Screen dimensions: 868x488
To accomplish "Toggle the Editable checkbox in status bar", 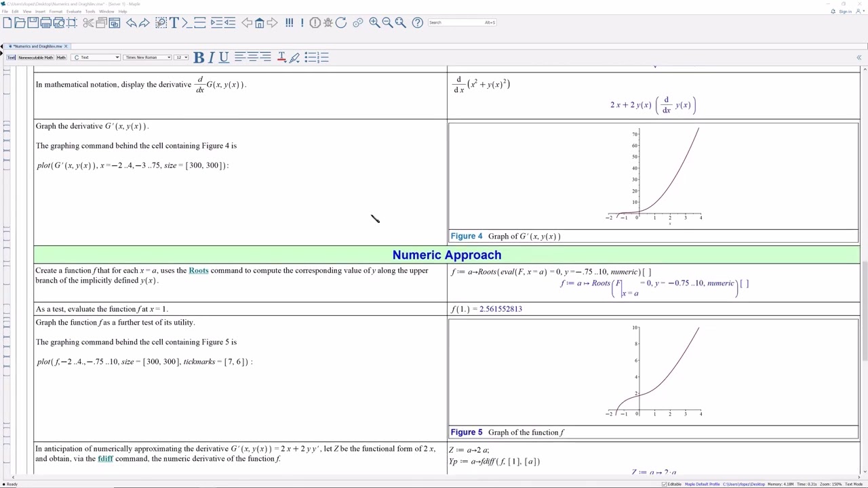I will point(664,484).
